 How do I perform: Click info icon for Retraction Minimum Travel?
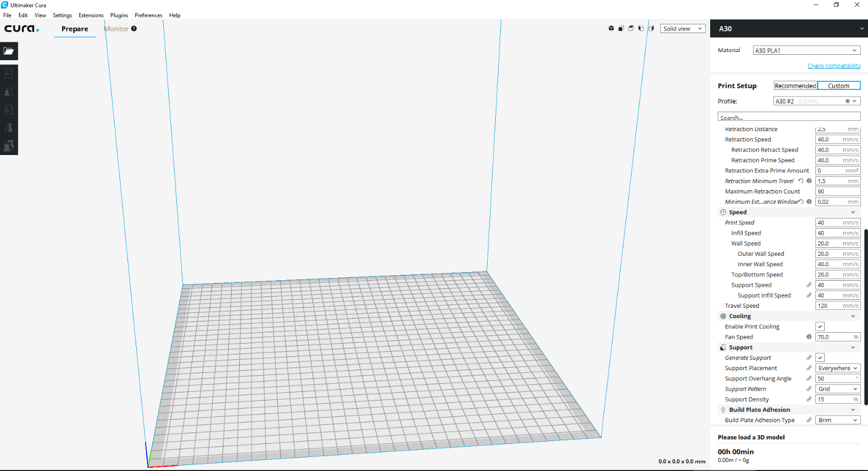[x=809, y=181]
